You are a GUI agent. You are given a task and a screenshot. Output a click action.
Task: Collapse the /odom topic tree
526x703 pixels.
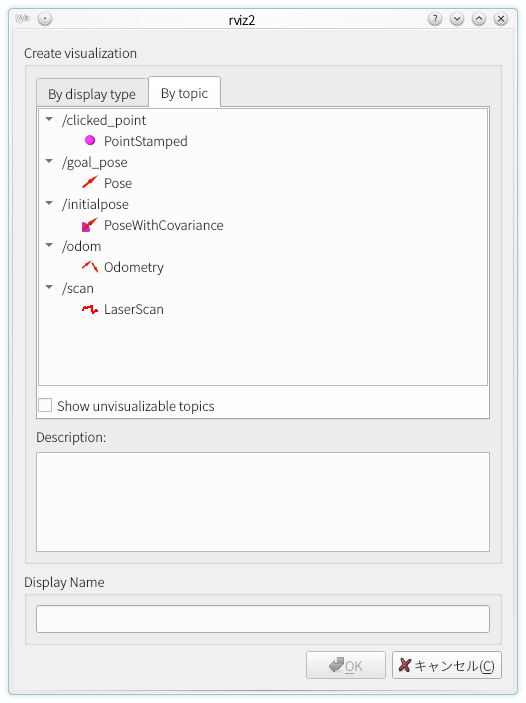49,245
